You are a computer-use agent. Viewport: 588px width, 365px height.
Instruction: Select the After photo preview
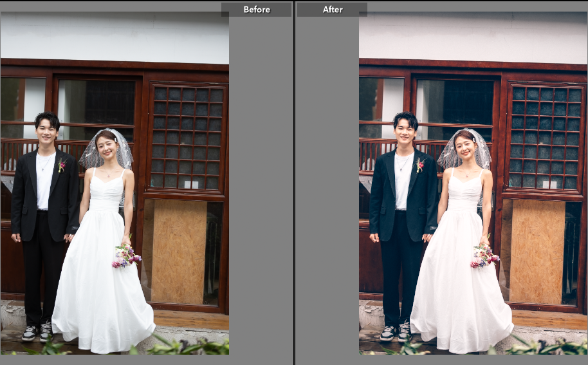point(473,183)
